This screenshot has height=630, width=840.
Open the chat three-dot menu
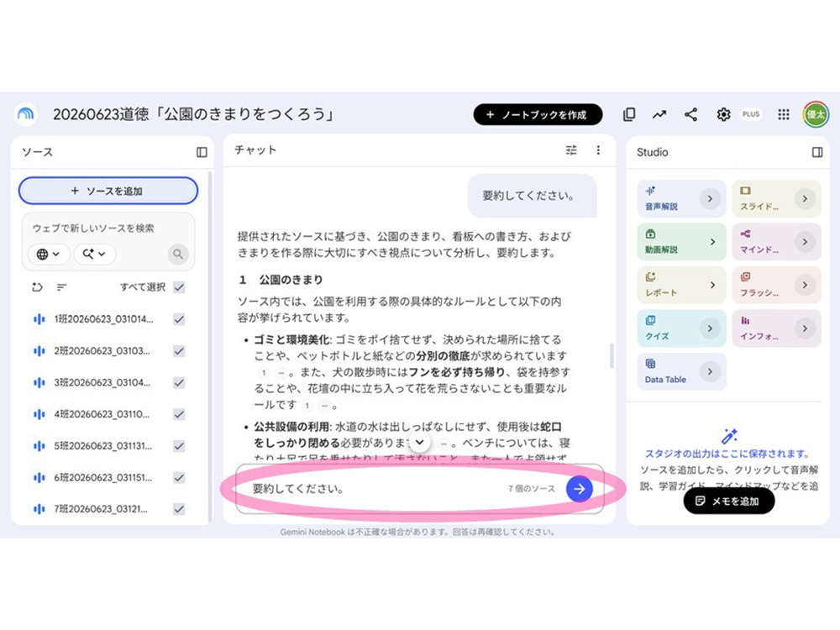point(598,150)
